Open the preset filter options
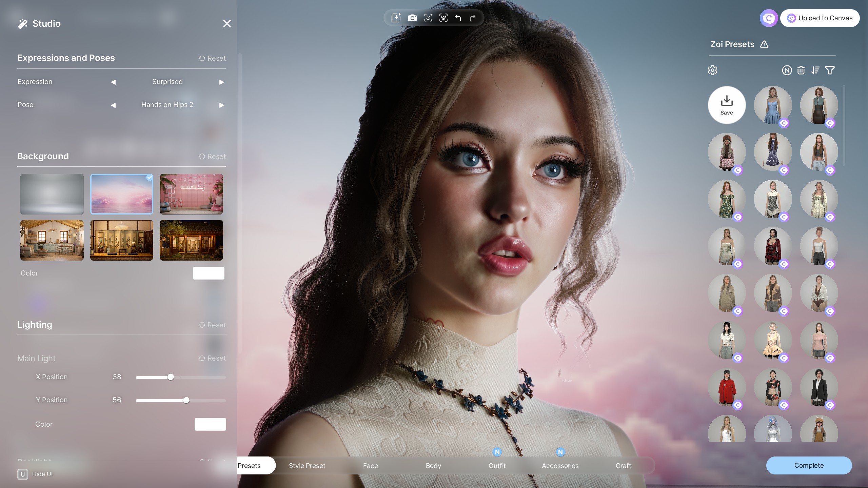Viewport: 868px width, 488px height. (830, 70)
